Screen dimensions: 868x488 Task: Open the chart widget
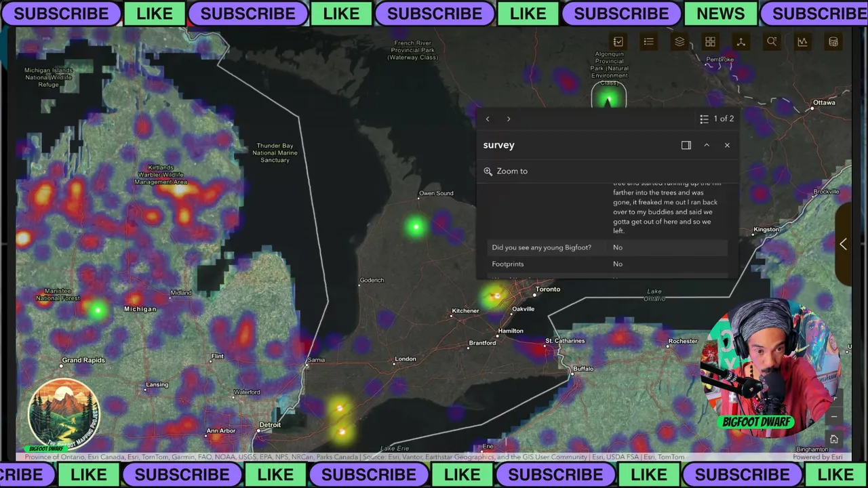tap(802, 42)
